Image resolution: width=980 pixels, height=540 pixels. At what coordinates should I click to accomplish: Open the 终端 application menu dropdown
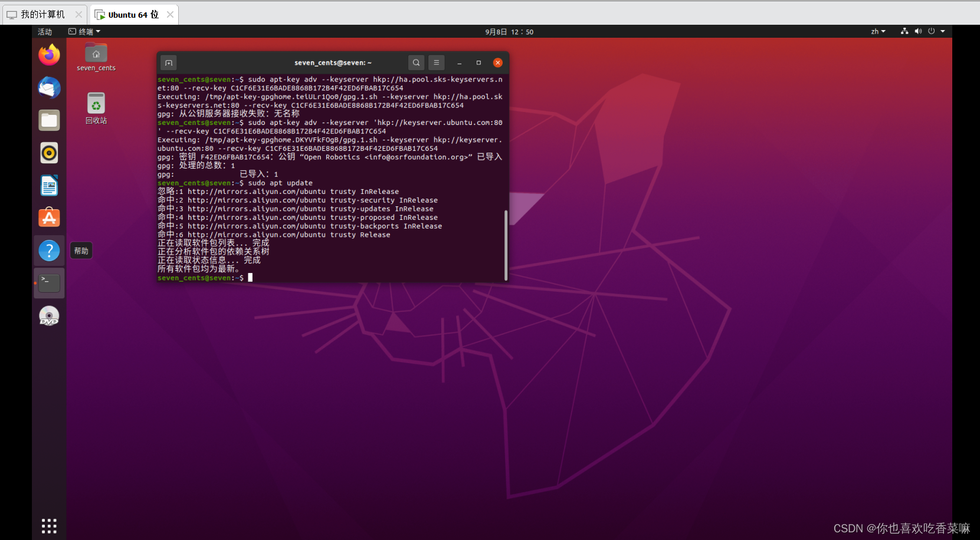pyautogui.click(x=83, y=31)
